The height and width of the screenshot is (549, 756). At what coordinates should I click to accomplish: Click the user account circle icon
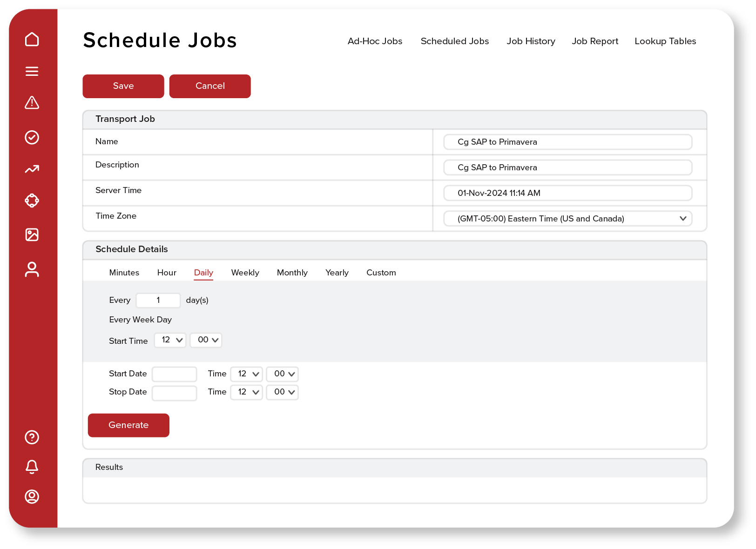(32, 496)
